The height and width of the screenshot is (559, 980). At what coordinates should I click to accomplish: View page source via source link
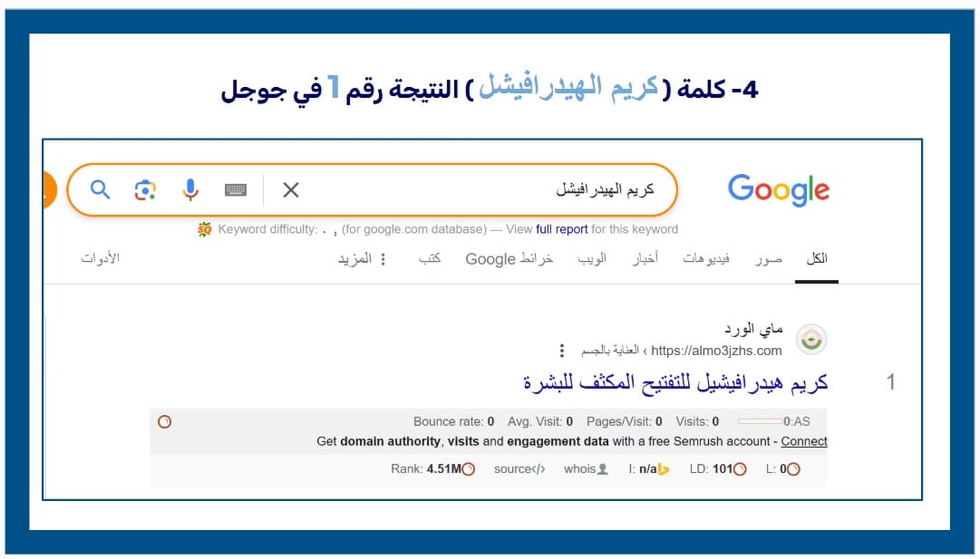pos(519,468)
